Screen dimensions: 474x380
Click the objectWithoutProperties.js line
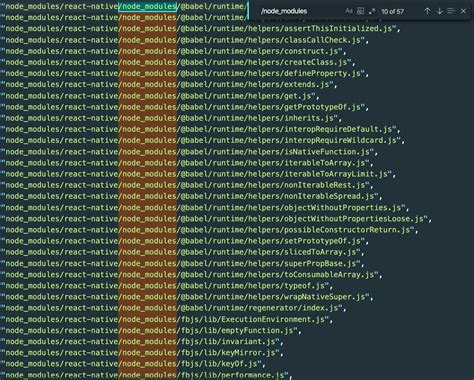click(205, 208)
